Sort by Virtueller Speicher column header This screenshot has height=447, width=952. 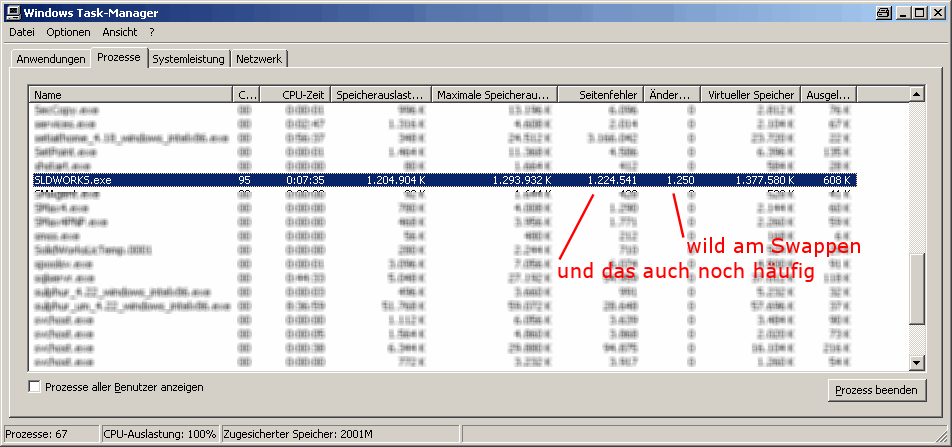(750, 95)
